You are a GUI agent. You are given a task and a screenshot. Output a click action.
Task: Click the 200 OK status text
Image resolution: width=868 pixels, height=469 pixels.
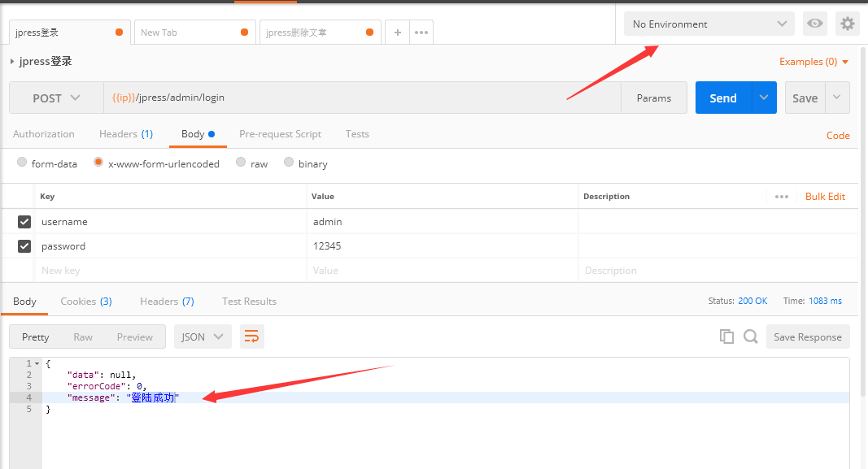point(752,301)
